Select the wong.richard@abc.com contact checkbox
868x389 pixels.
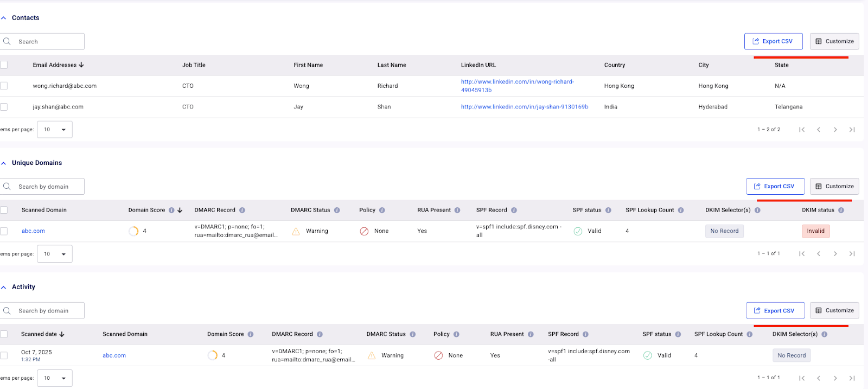coord(4,86)
